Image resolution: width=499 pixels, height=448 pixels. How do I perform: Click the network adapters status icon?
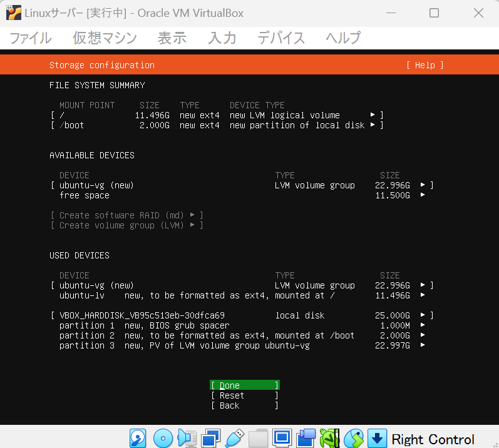(x=210, y=439)
